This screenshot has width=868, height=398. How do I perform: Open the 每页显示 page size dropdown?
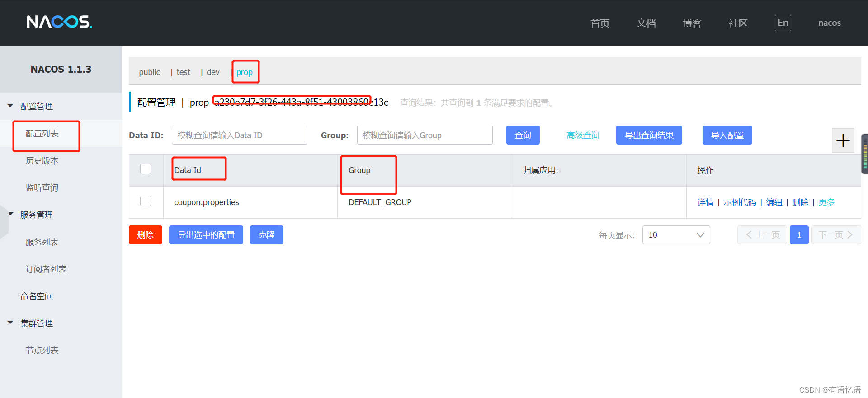point(676,235)
